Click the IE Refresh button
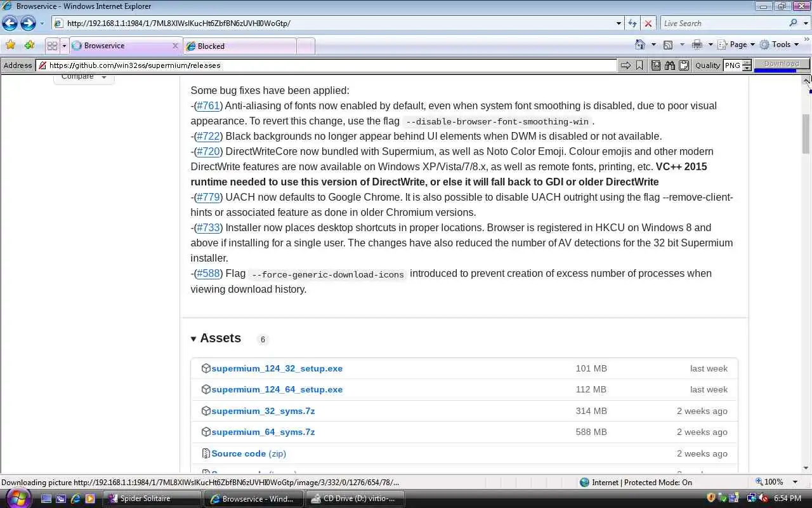This screenshot has width=812, height=508. (x=632, y=23)
